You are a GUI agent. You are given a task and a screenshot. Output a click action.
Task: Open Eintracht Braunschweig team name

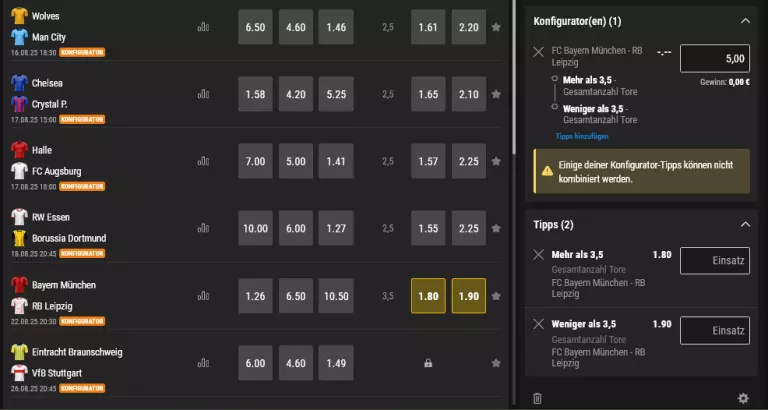coord(77,352)
